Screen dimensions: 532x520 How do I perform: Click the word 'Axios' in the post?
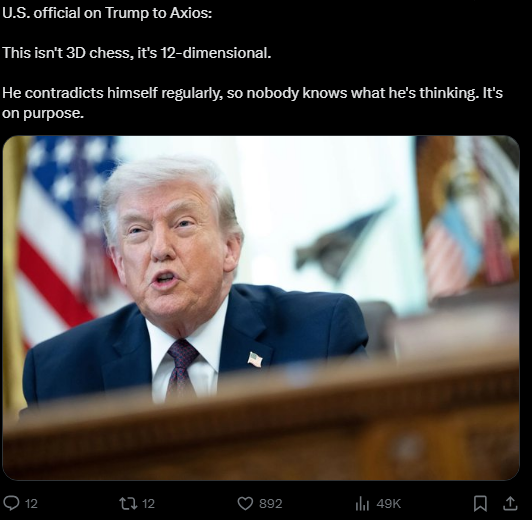pyautogui.click(x=189, y=13)
